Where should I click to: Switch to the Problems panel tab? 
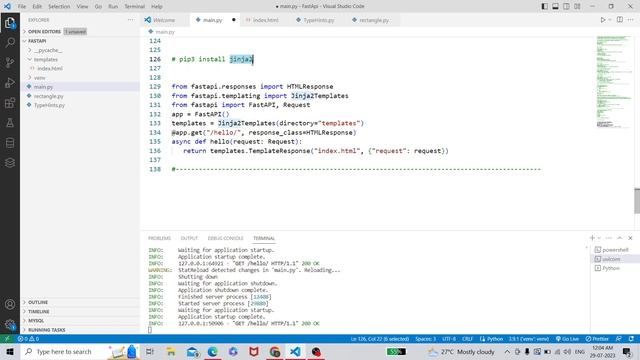[159, 238]
